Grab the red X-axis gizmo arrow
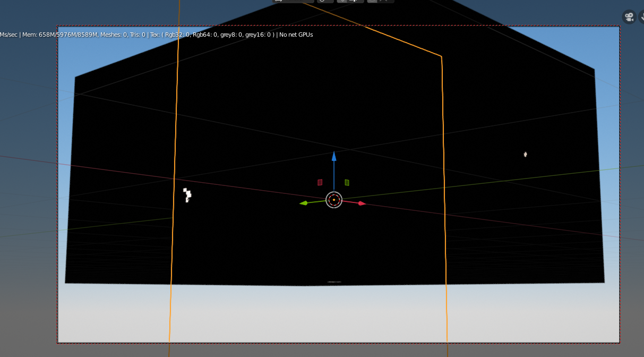The image size is (644, 357). pos(362,203)
